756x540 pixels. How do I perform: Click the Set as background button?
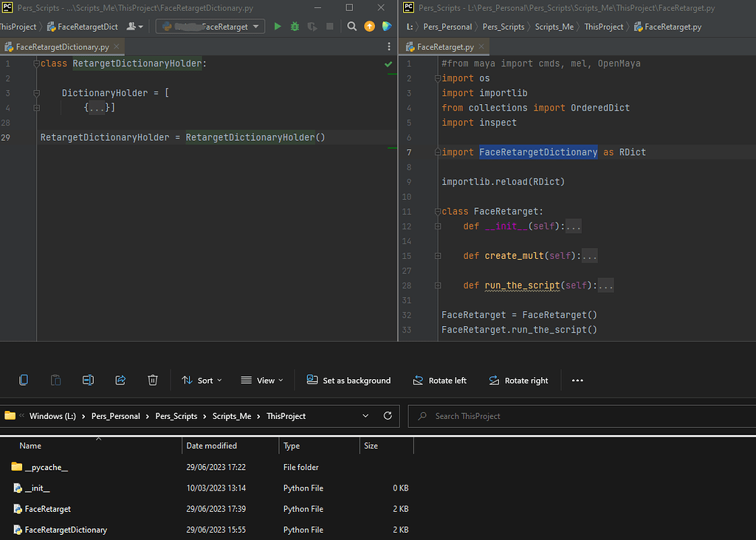[348, 381]
